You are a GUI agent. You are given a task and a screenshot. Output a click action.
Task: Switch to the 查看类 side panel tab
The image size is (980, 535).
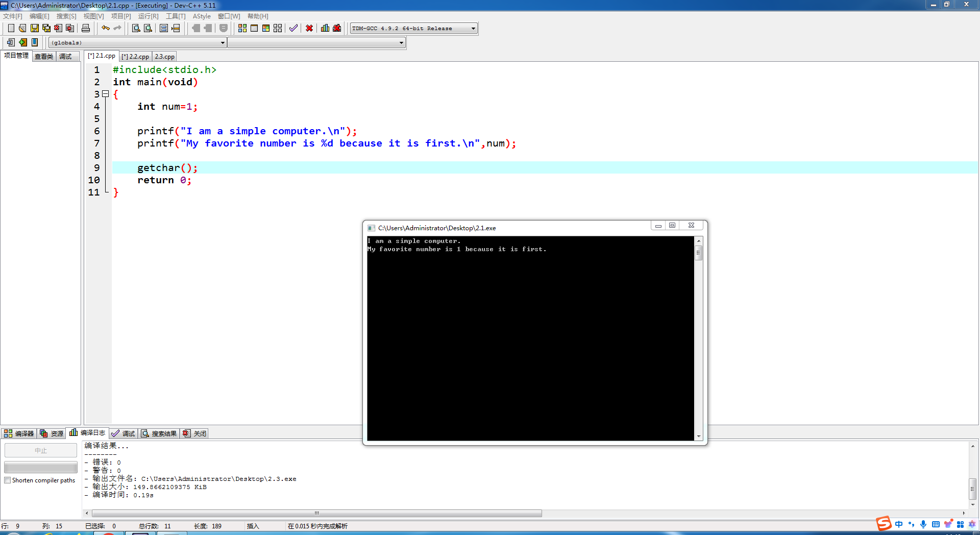point(44,57)
